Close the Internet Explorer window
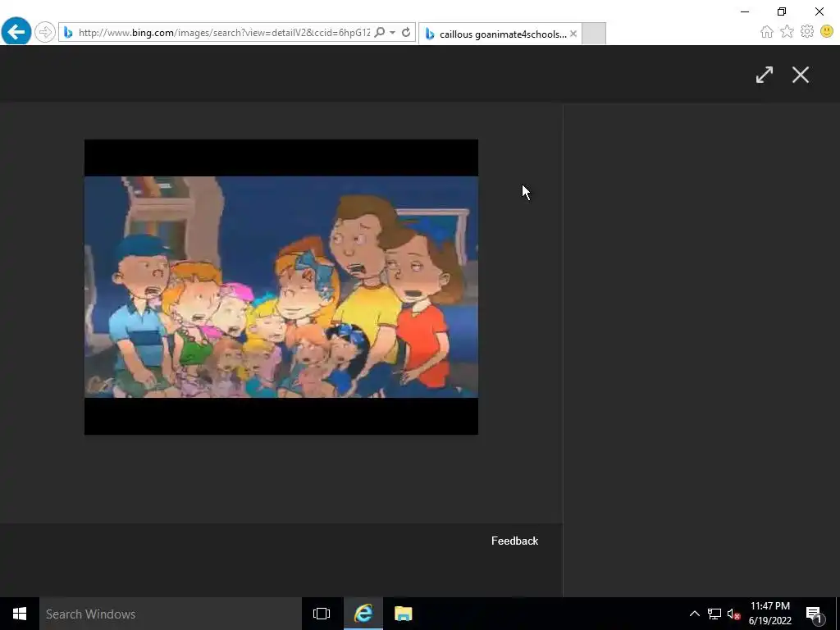Image resolution: width=840 pixels, height=630 pixels. [x=819, y=11]
